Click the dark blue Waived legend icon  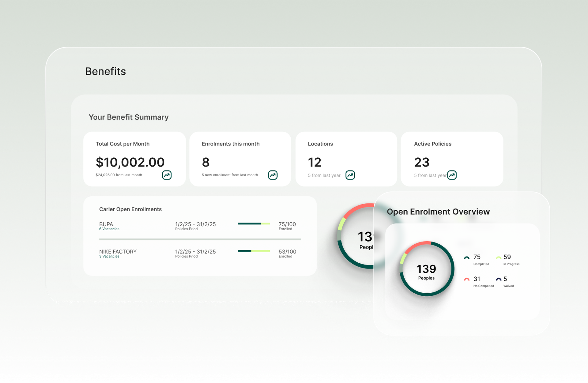point(498,279)
